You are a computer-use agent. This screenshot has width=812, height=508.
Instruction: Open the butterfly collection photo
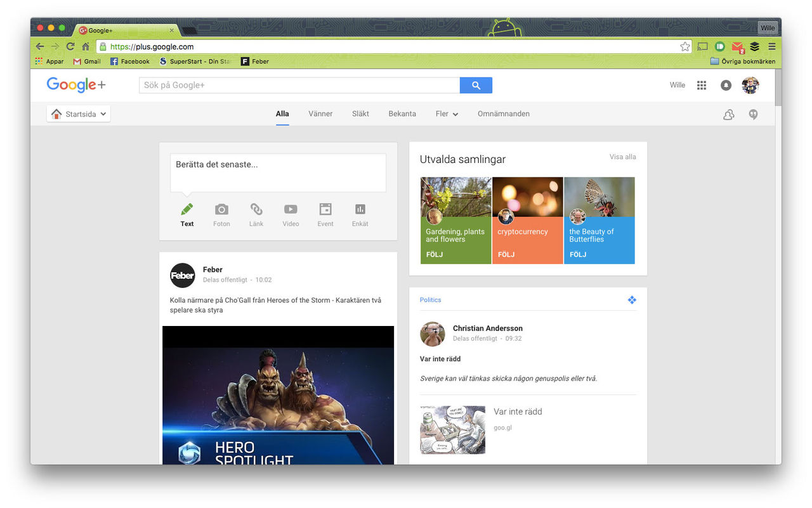599,197
